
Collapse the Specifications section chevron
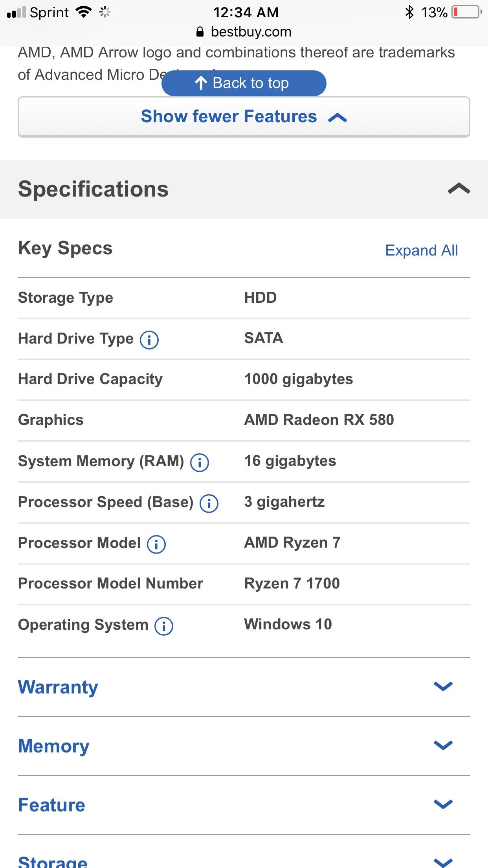click(x=459, y=189)
